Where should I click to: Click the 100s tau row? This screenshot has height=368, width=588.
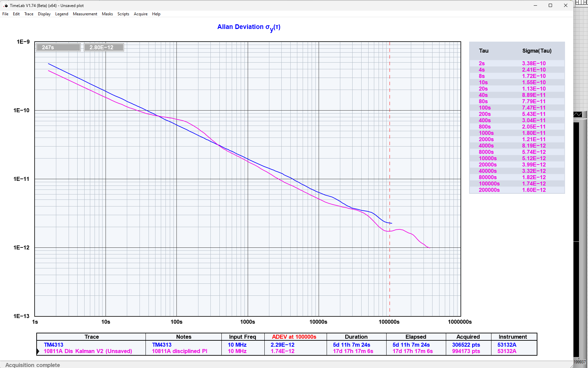517,108
